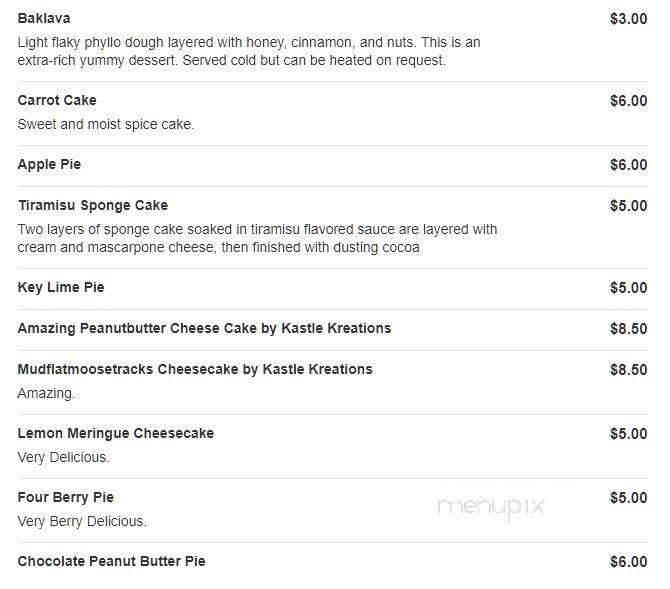
Task: Choose Mudflatmoosetracks Cheesecake by Kastle Kreations
Action: point(195,370)
